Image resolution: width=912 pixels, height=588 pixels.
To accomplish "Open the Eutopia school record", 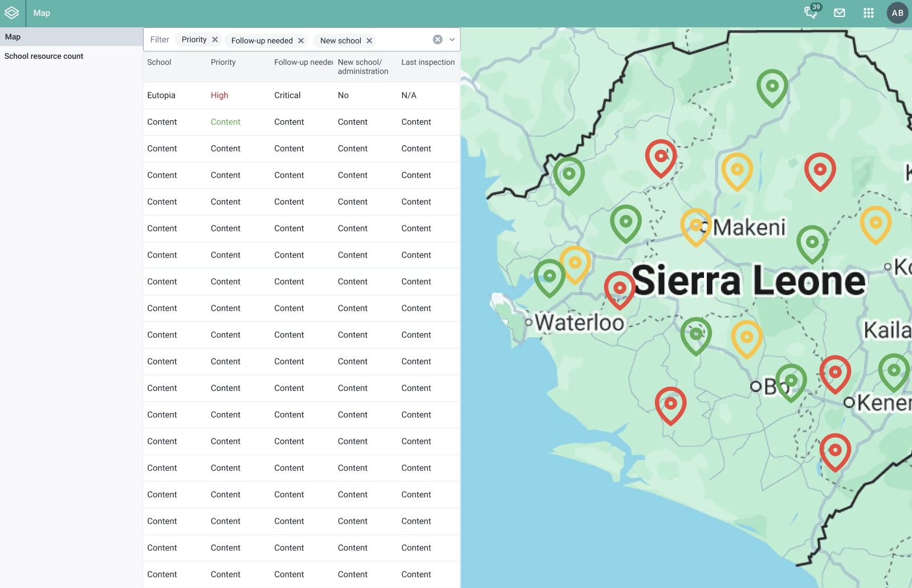I will pyautogui.click(x=161, y=95).
